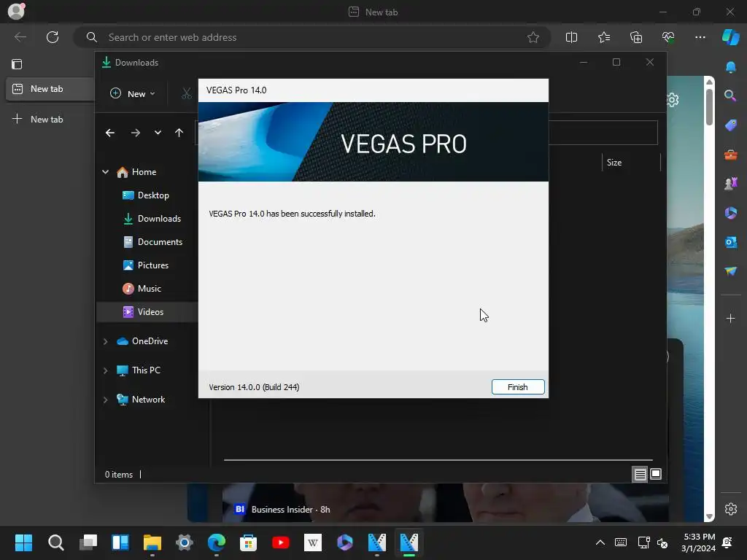The height and width of the screenshot is (560, 747).
Task: Select Home in navigation pane
Action: tap(144, 172)
